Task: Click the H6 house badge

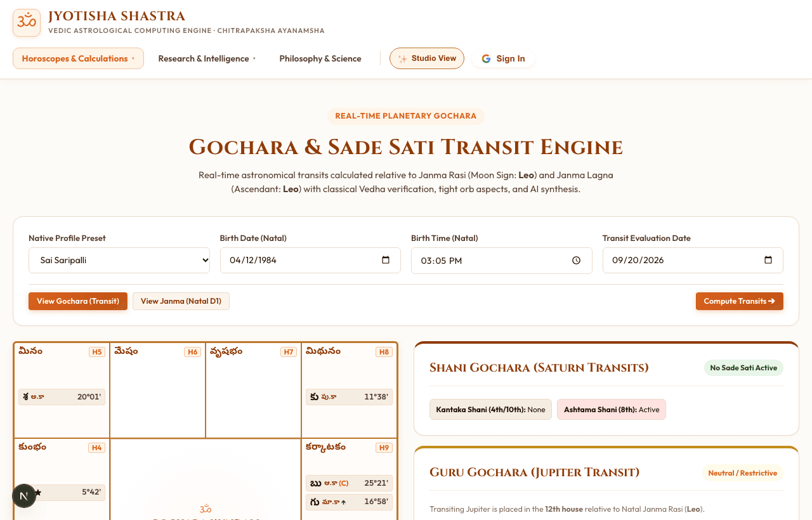Action: (193, 352)
